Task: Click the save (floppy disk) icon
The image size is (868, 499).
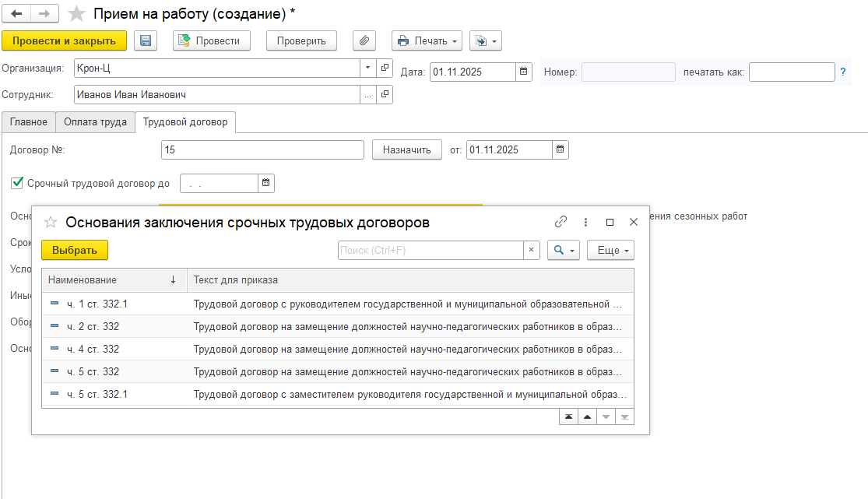Action: point(146,40)
